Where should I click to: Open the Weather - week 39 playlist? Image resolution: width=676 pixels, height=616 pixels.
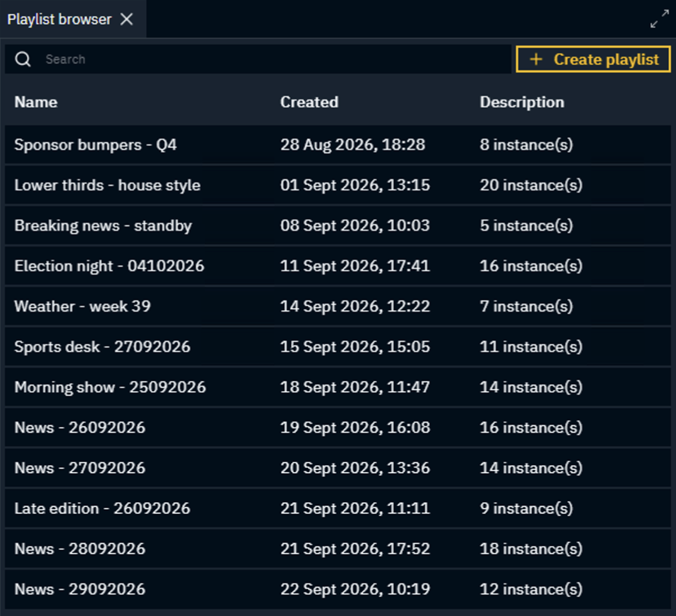coord(337,306)
